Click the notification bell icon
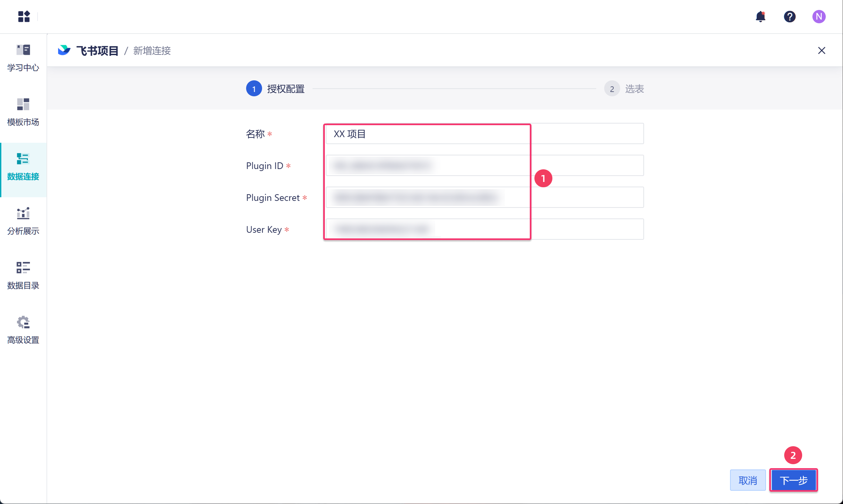The height and width of the screenshot is (504, 843). [760, 16]
